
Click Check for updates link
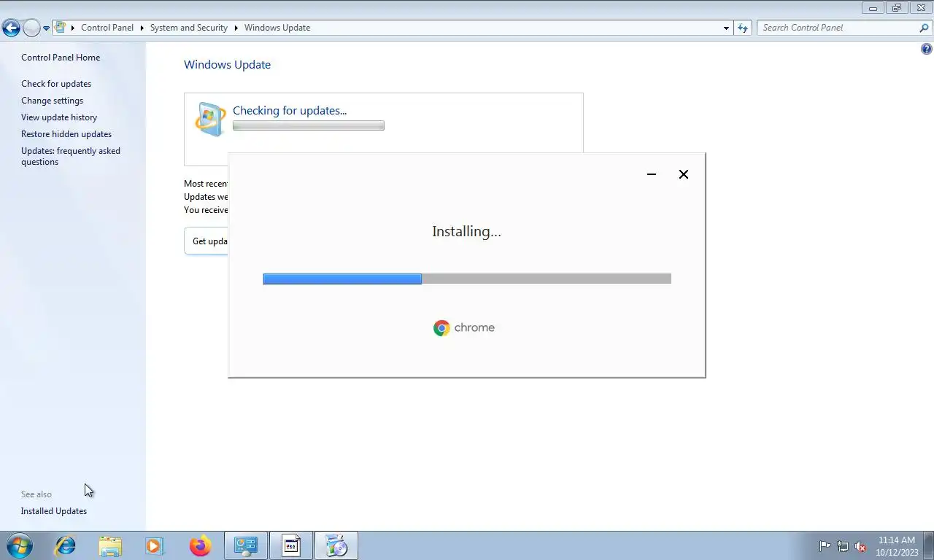click(56, 84)
